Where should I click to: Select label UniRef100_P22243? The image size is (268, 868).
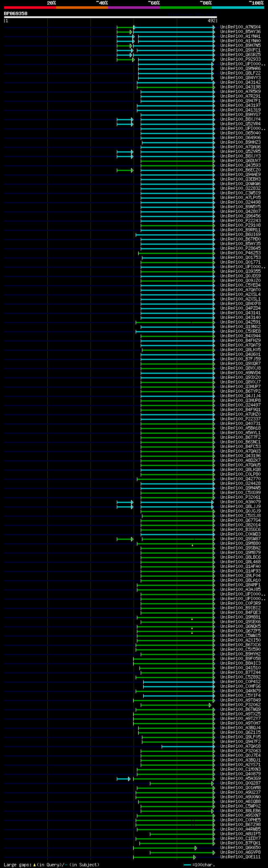click(240, 221)
